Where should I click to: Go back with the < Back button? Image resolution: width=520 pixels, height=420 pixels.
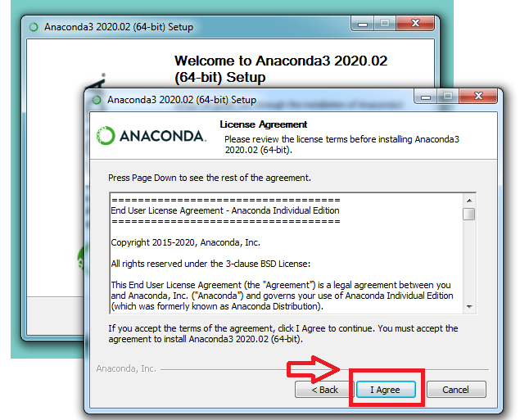324,390
